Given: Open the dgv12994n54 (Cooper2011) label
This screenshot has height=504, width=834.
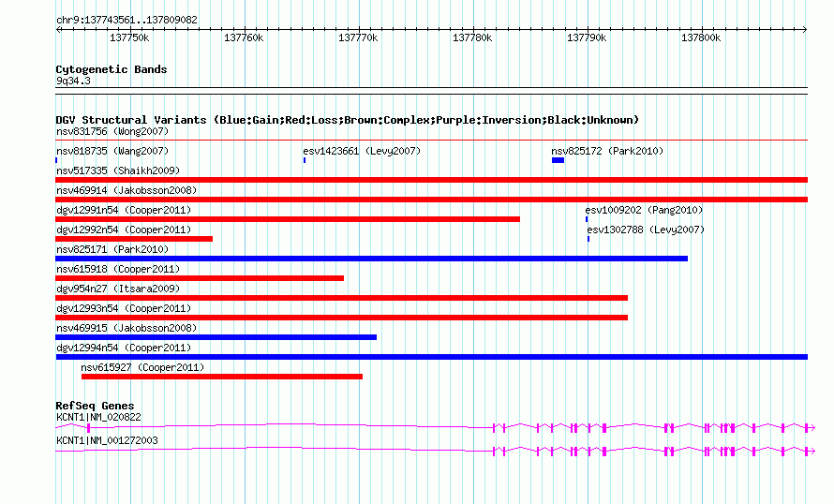Looking at the screenshot, I should pyautogui.click(x=124, y=348).
